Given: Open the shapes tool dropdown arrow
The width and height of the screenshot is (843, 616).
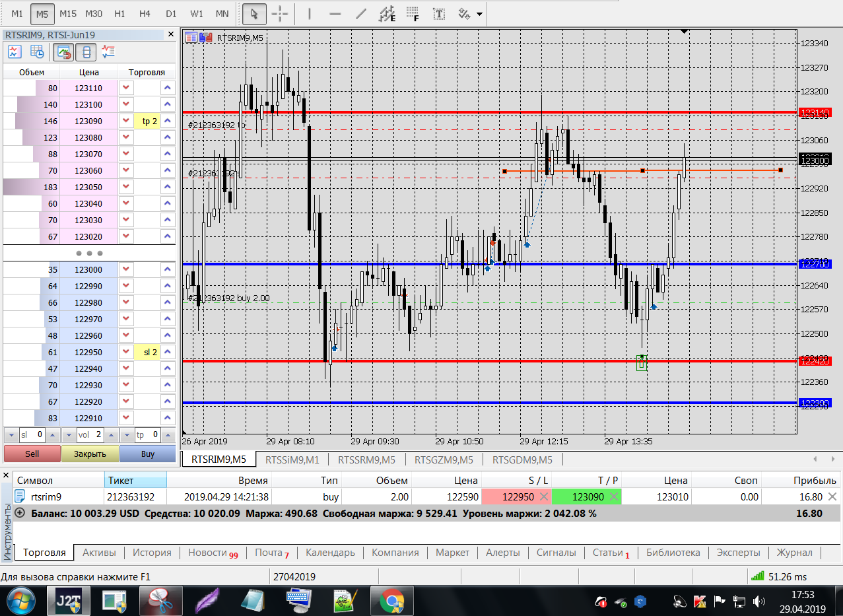Looking at the screenshot, I should tap(479, 14).
